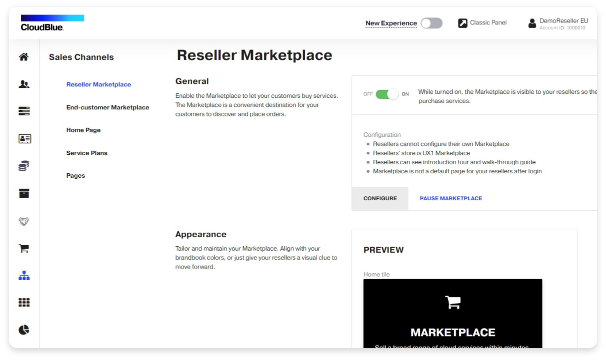Image resolution: width=606 pixels, height=360 pixels.
Task: Open the Classic Panel link
Action: point(488,23)
